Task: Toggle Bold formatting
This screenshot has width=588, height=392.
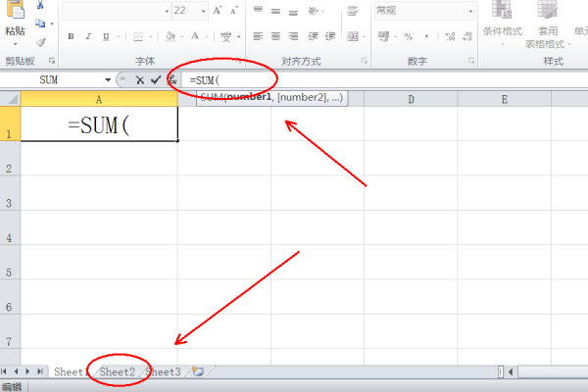Action: coord(71,36)
